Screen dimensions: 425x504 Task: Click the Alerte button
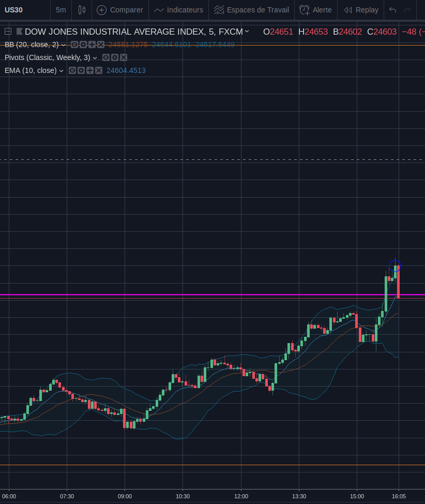(x=315, y=10)
